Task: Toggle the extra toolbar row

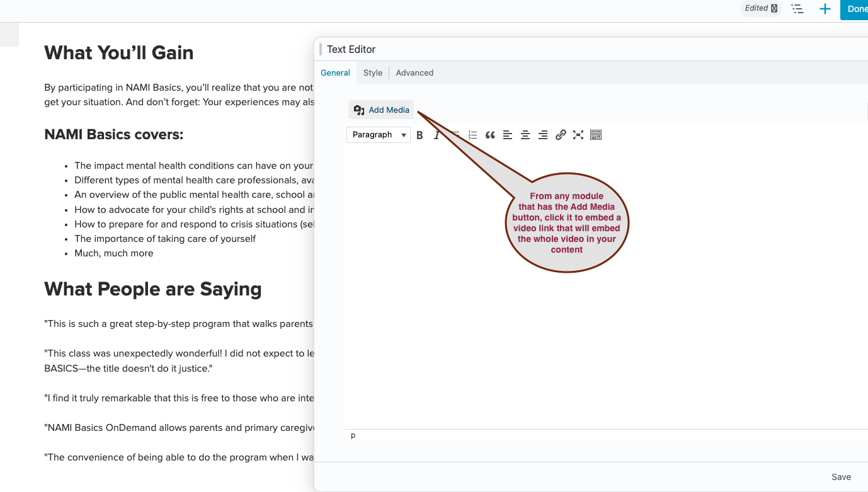Action: 596,135
